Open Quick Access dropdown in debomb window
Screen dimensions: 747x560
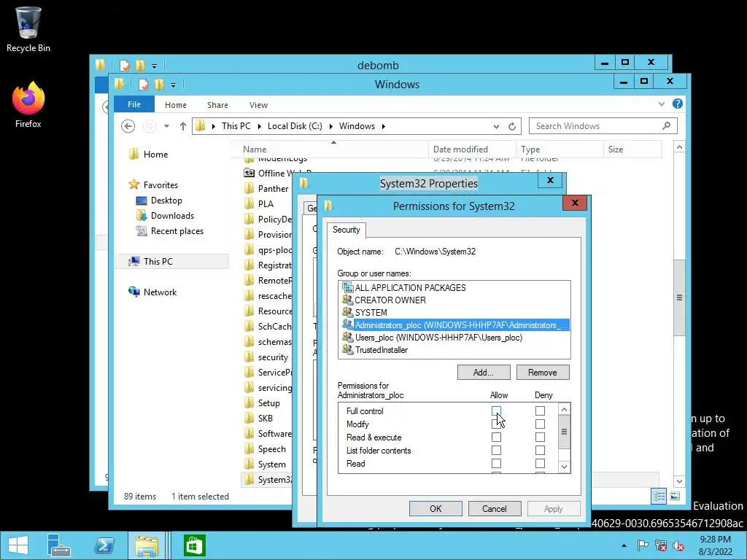click(154, 66)
